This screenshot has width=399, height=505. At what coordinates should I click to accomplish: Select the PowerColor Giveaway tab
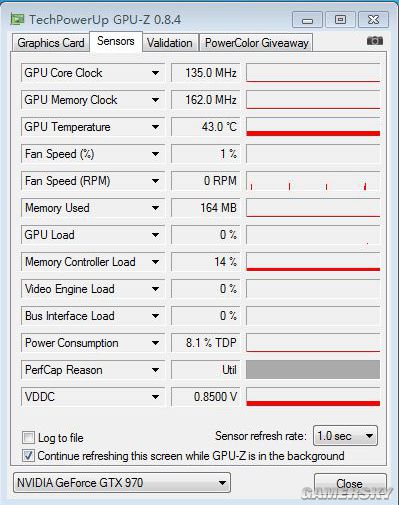(256, 43)
